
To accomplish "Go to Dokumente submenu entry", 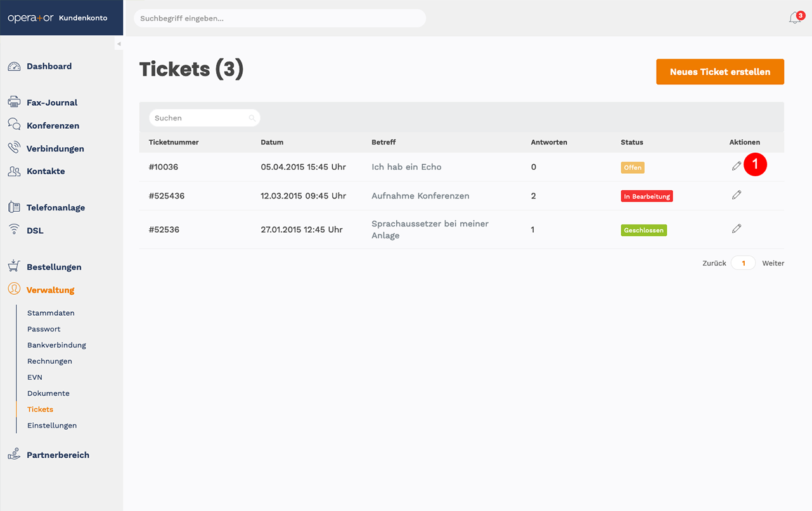I will click(48, 393).
